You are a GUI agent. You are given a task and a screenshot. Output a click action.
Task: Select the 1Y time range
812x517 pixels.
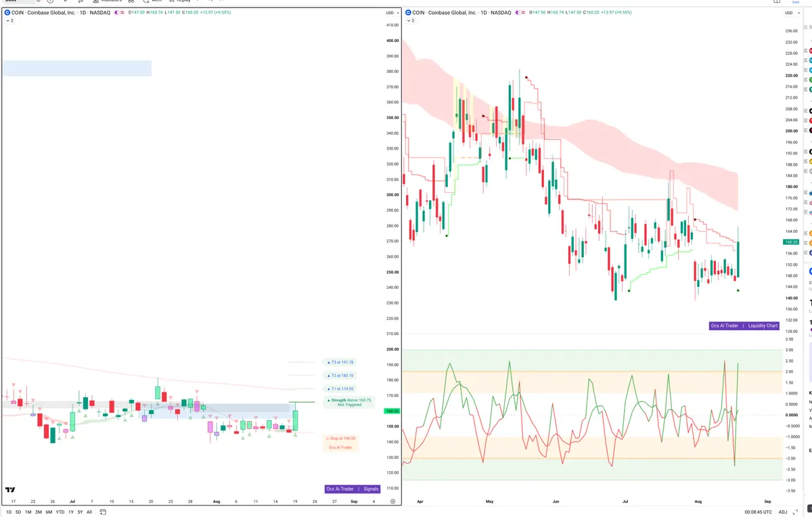(70, 512)
